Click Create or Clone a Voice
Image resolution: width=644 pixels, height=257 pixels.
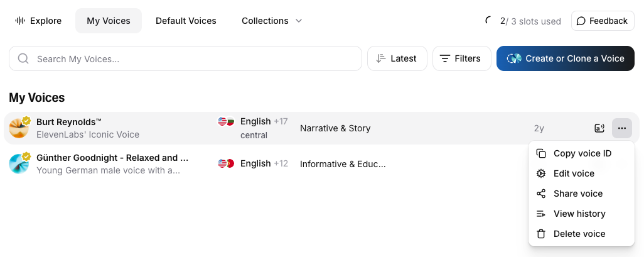tap(565, 58)
